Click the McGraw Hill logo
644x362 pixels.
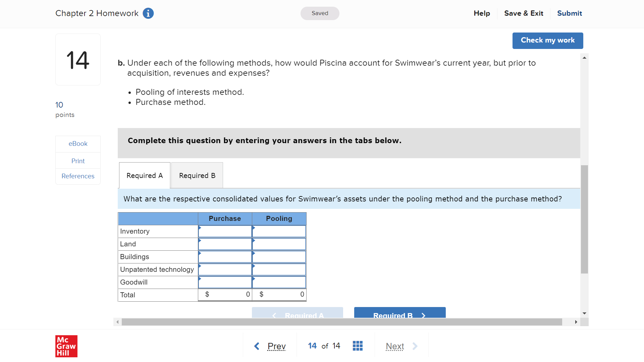(66, 346)
